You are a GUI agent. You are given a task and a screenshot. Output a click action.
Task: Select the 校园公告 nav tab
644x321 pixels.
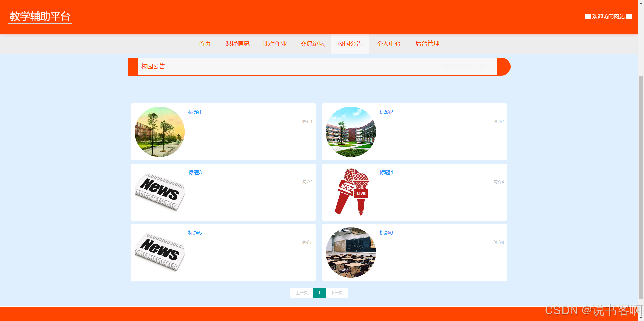click(350, 44)
